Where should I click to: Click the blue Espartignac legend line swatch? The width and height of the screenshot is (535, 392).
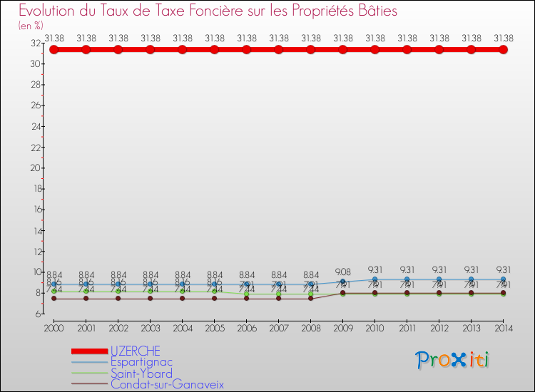point(90,362)
